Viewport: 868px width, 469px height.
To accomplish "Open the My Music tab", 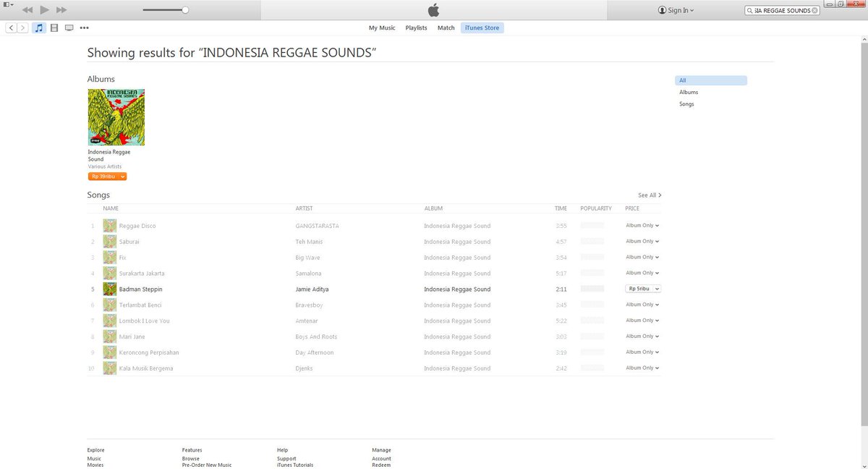I will click(x=382, y=28).
